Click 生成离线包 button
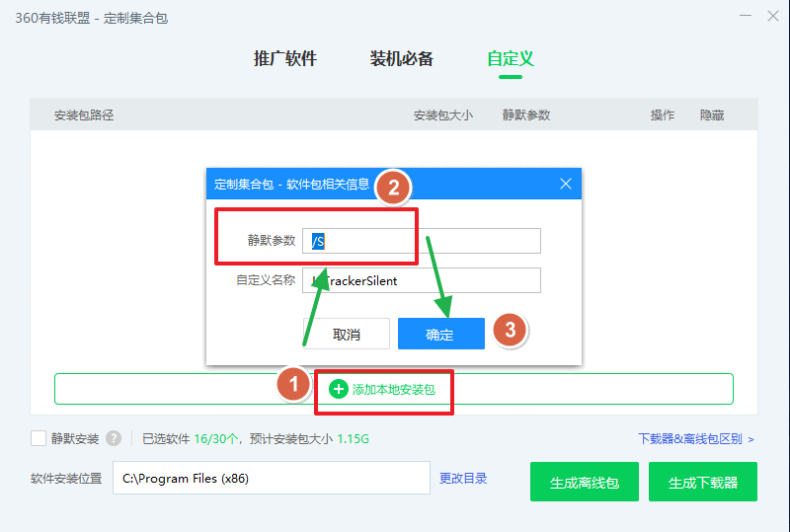Image resolution: width=790 pixels, height=532 pixels. [585, 482]
